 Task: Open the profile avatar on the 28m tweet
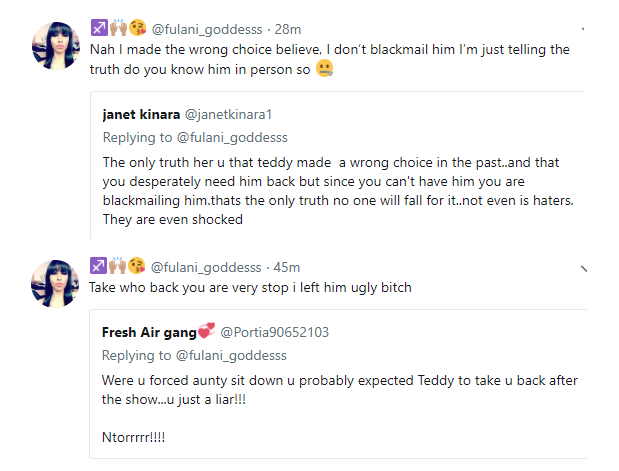[55, 42]
